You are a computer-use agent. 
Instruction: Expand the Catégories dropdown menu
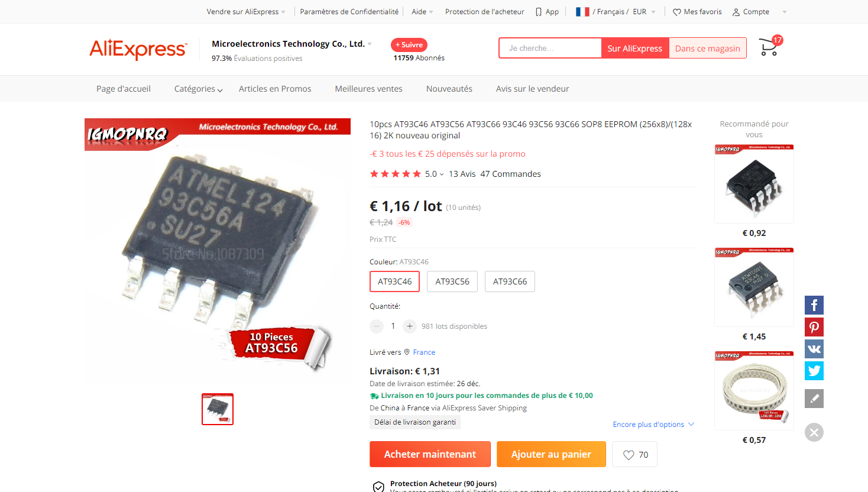point(198,89)
